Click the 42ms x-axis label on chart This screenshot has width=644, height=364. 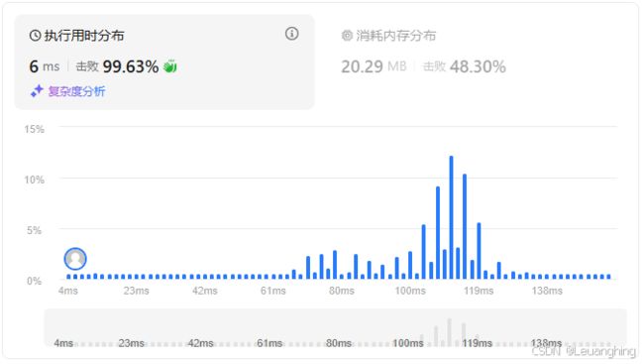click(204, 291)
